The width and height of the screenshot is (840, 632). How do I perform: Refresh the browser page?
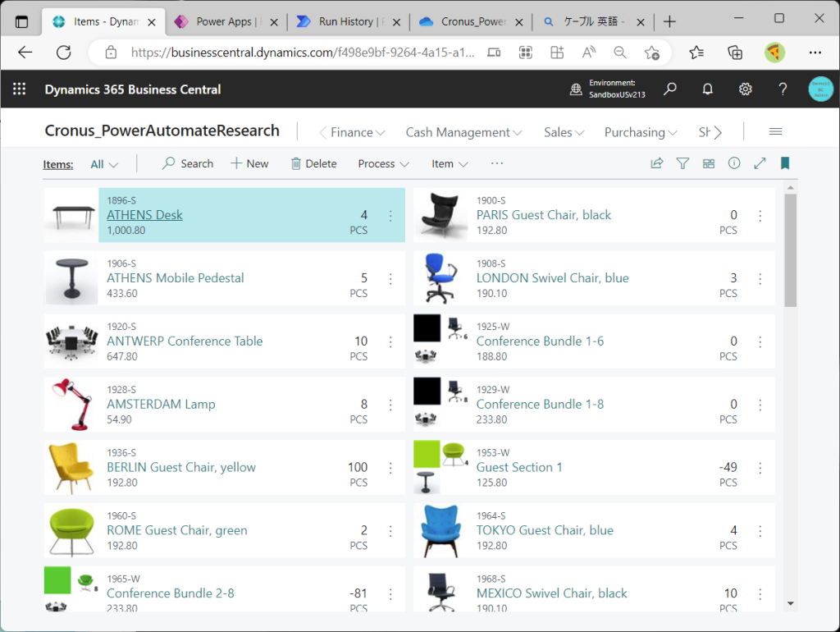click(x=64, y=53)
